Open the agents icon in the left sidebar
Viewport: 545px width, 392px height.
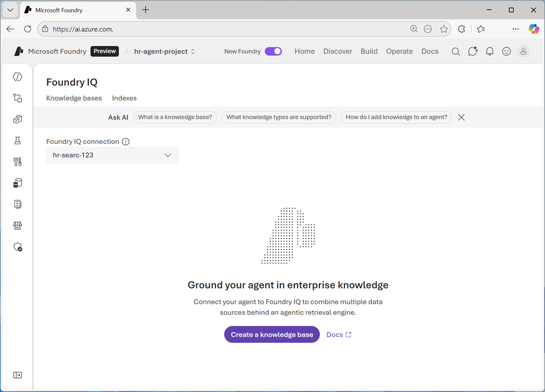17,98
